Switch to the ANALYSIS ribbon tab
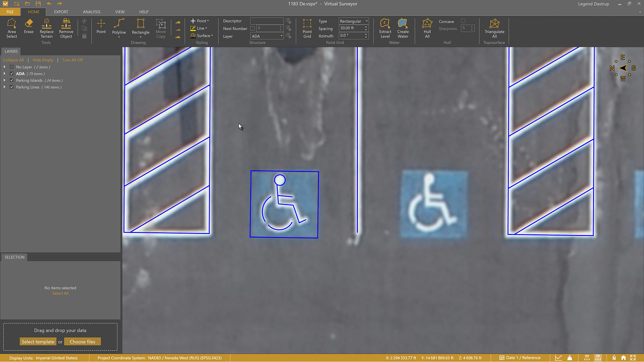This screenshot has height=362, width=644. point(91,12)
